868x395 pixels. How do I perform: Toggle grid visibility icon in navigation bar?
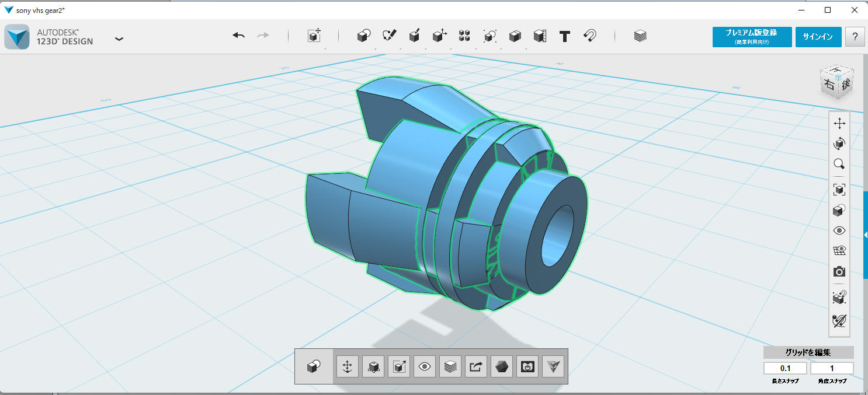(839, 251)
